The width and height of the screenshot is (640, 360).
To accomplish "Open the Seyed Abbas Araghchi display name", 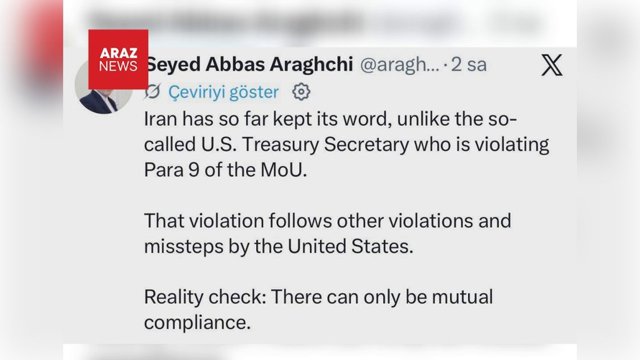I will pos(249,64).
